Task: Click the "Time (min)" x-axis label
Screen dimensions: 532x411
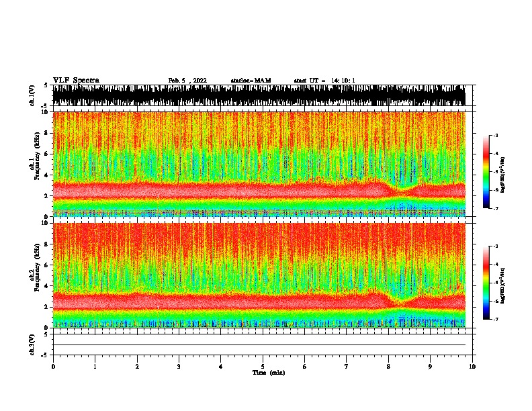Action: click(269, 373)
